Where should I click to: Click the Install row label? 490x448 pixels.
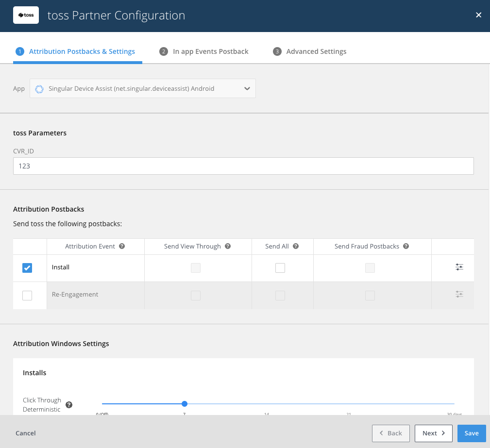point(61,267)
